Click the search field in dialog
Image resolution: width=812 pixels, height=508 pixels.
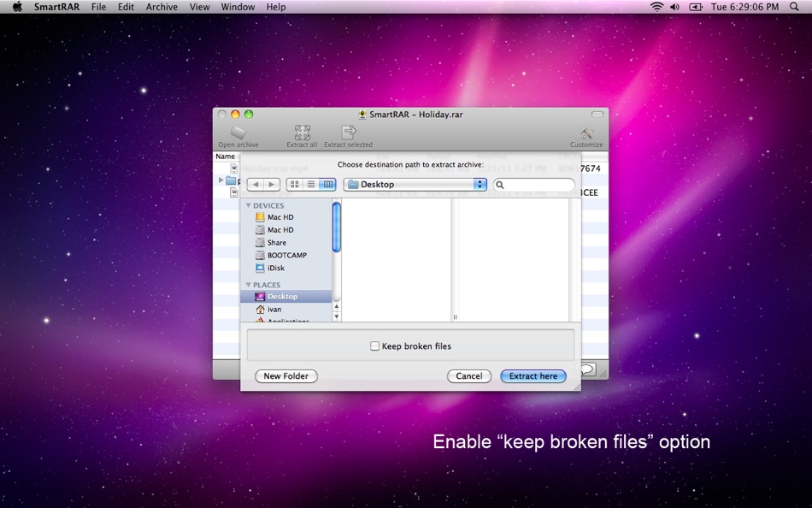click(534, 185)
